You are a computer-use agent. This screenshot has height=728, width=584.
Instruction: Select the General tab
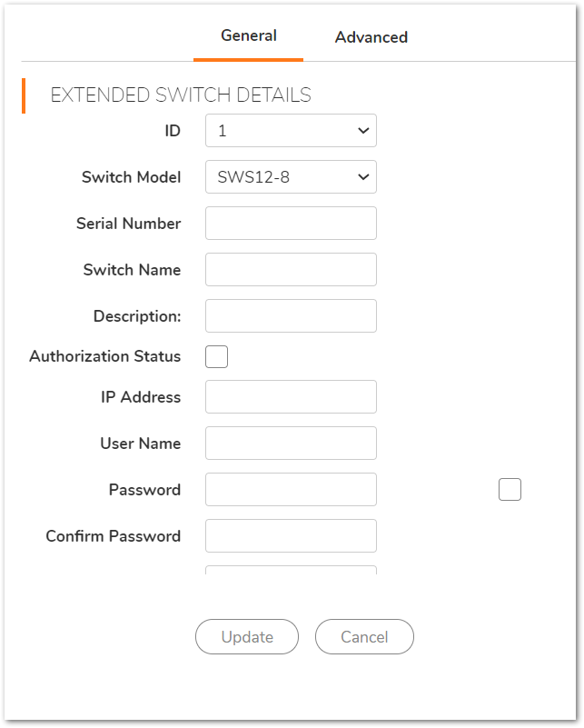coord(249,35)
